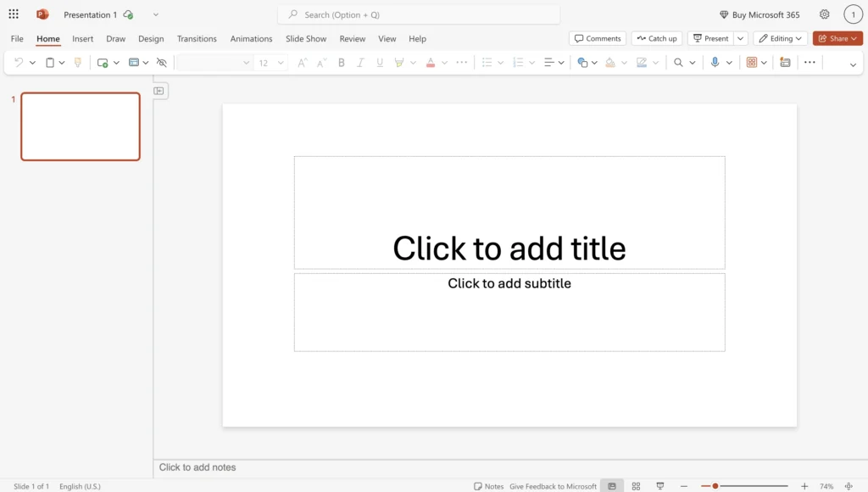
Task: Activate the Format Painter brush
Action: [x=77, y=63]
